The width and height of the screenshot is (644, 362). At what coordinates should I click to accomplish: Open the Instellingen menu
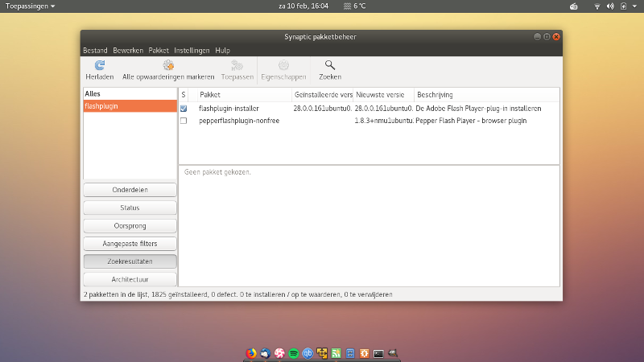(192, 50)
